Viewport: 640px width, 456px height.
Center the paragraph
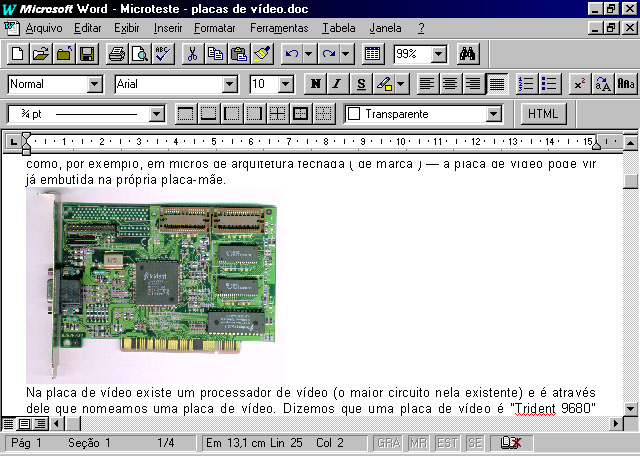tap(450, 84)
